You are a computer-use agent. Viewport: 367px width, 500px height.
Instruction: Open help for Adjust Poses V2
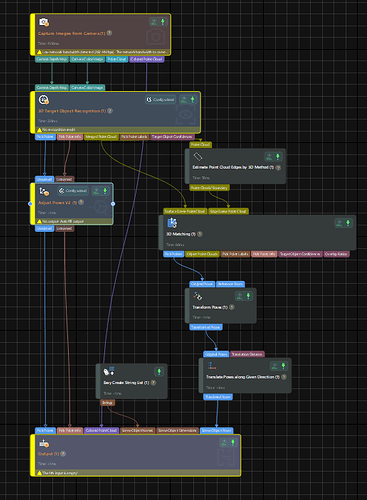81,202
